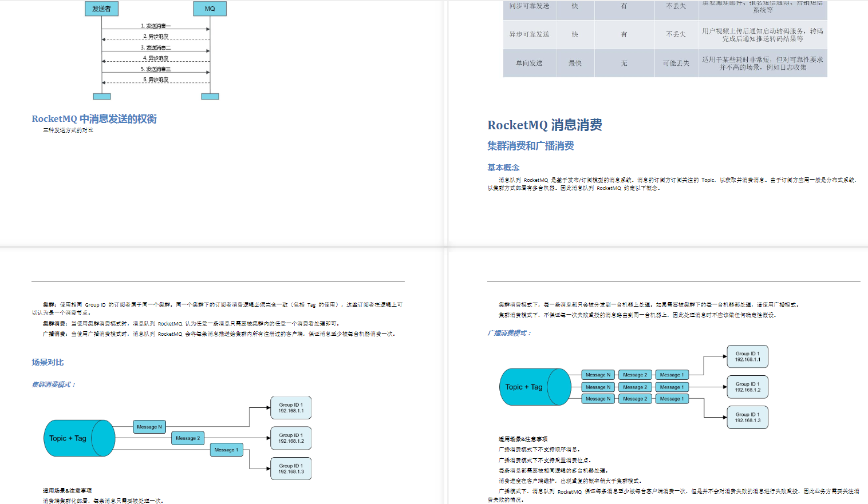Click the paragraph beginning '集群消费：当使用集群消费模式时'
868x504 pixels.
(x=191, y=324)
